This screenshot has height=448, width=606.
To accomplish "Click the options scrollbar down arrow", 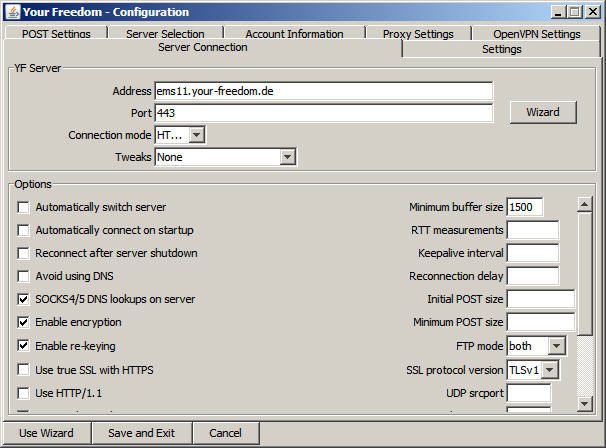I will [x=585, y=402].
